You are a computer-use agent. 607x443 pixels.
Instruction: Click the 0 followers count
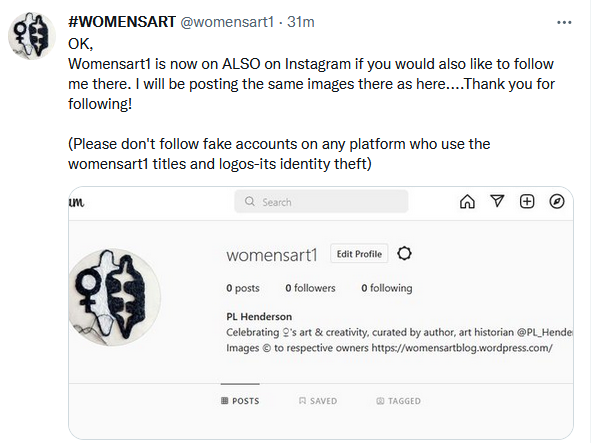[x=310, y=288]
